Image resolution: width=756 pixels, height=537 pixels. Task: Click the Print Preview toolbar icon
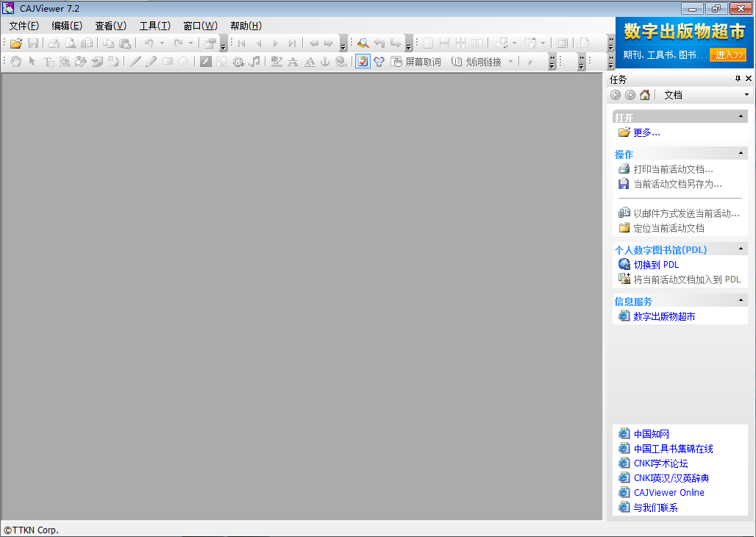pyautogui.click(x=71, y=43)
